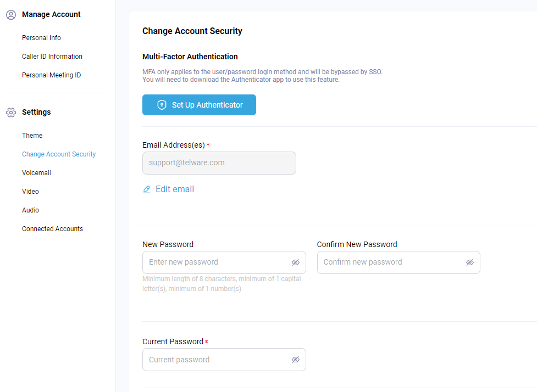Click the Edit email link
Image resolution: width=537 pixels, height=392 pixels.
(175, 189)
